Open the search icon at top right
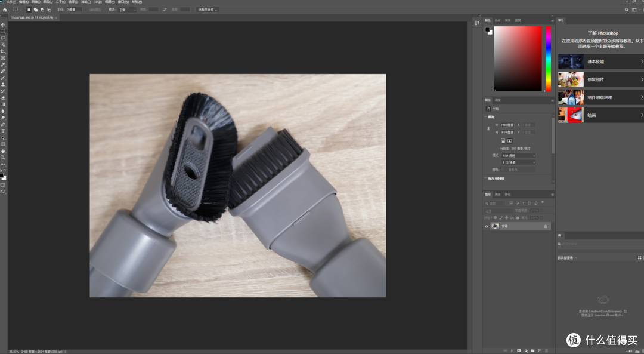This screenshot has width=644, height=354. point(626,10)
